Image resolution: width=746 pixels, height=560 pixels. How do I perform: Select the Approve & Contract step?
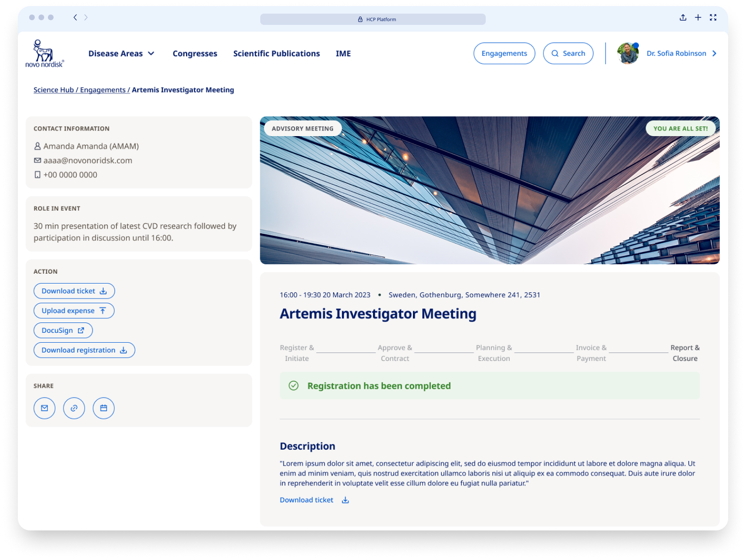pos(395,353)
